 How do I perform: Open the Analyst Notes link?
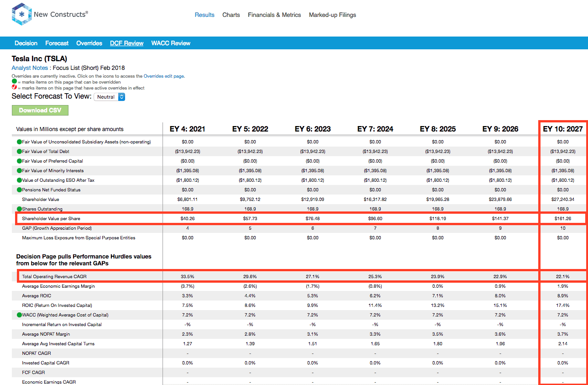coord(29,68)
